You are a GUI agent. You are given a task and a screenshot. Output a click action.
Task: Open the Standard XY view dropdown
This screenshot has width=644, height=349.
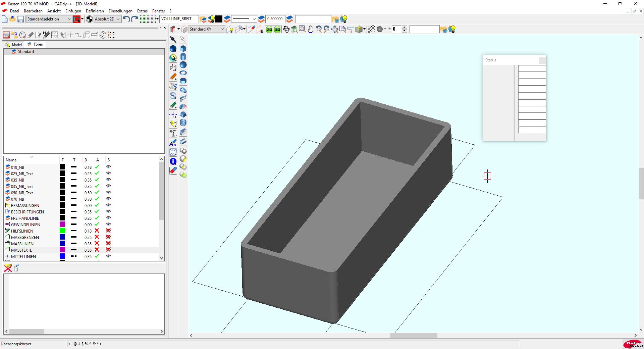pos(222,29)
